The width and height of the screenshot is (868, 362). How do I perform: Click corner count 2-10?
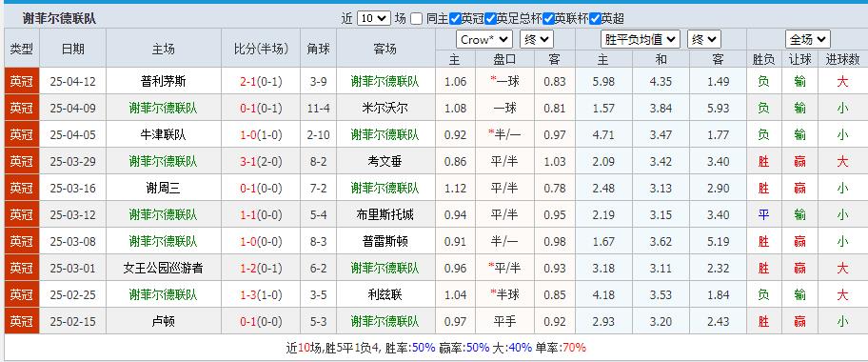click(x=318, y=134)
